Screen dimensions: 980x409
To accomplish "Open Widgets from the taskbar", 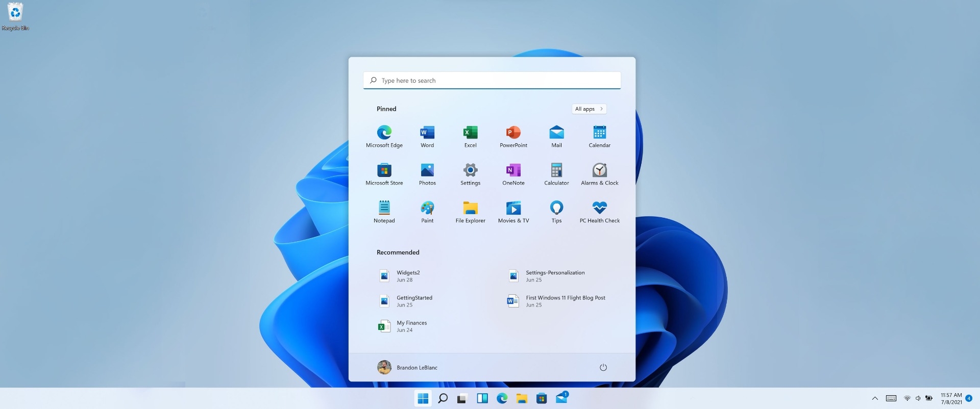I will 482,398.
